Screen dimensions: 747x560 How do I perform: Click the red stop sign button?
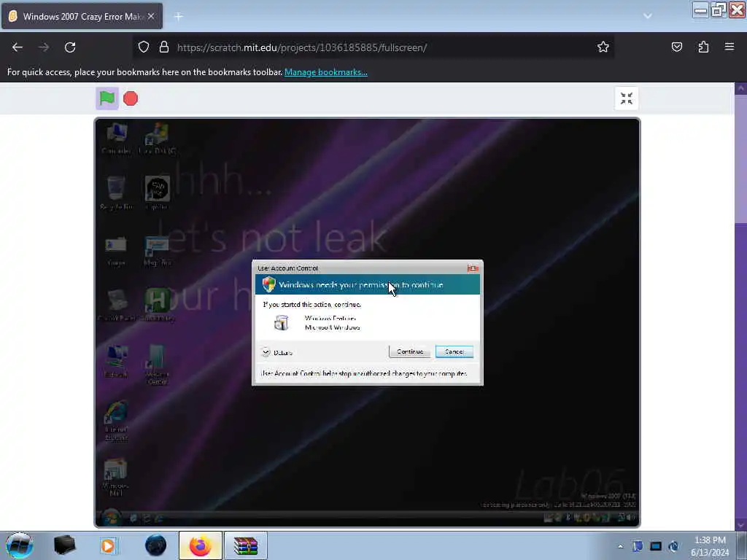pyautogui.click(x=131, y=98)
